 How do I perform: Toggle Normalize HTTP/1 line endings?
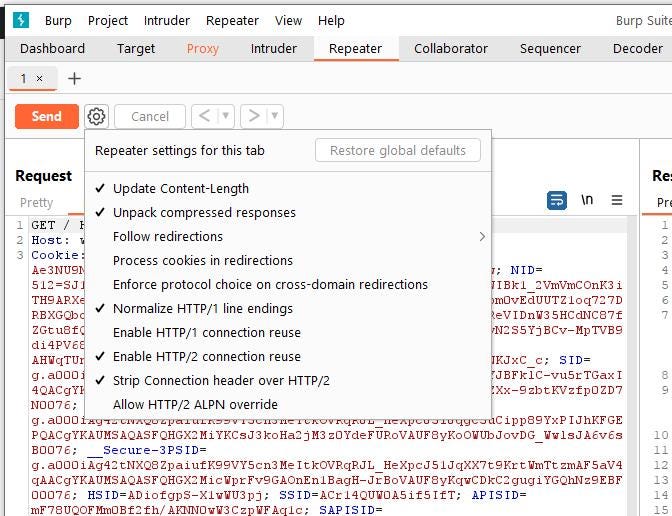(x=288, y=309)
